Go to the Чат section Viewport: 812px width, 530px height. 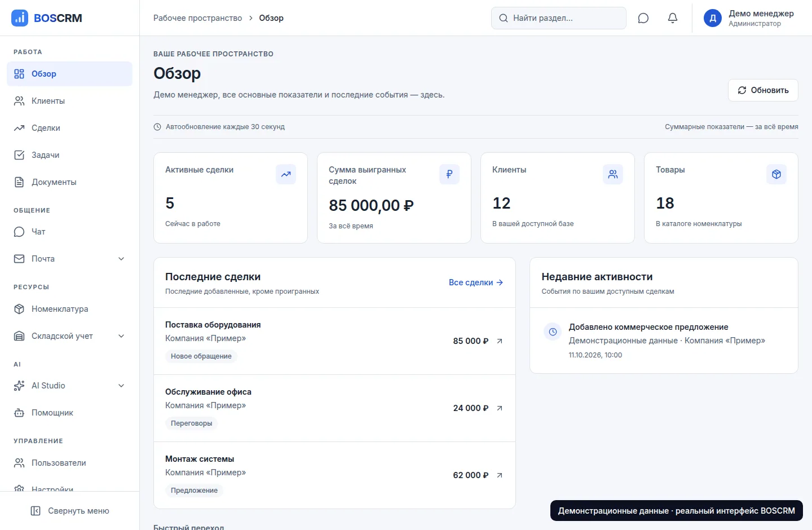tap(69, 232)
